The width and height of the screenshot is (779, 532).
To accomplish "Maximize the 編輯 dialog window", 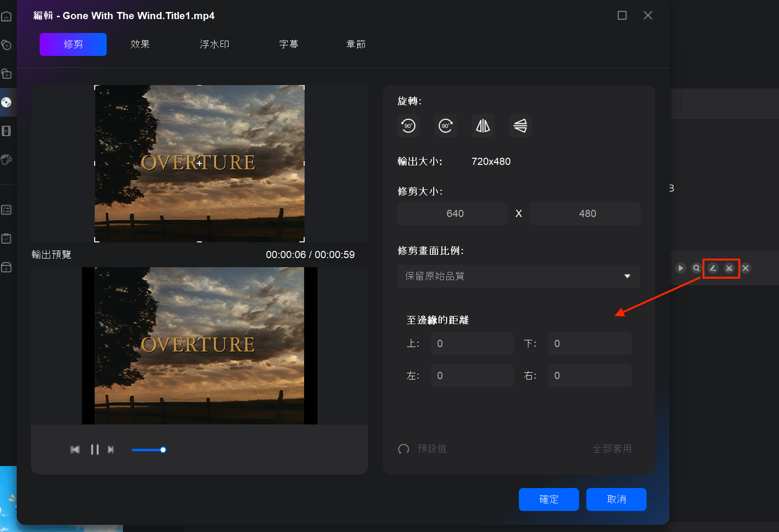I will 622,15.
